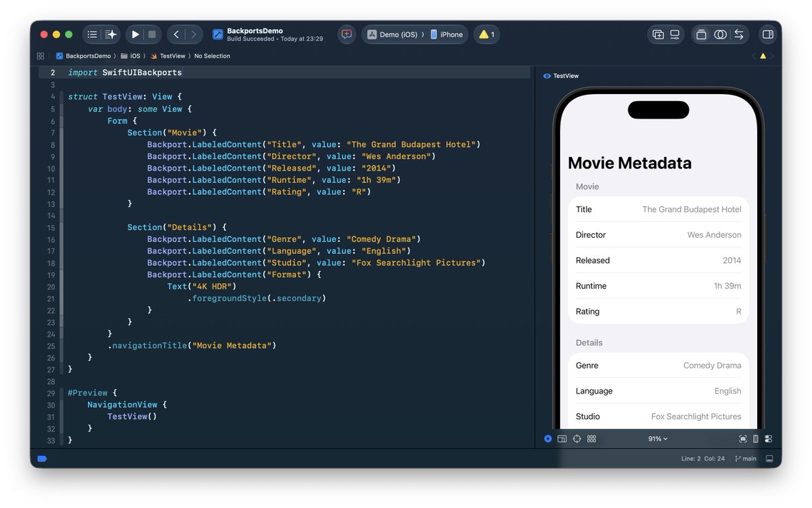Tap the Genre row in preview
Viewport: 812px width, 508px height.
point(658,365)
